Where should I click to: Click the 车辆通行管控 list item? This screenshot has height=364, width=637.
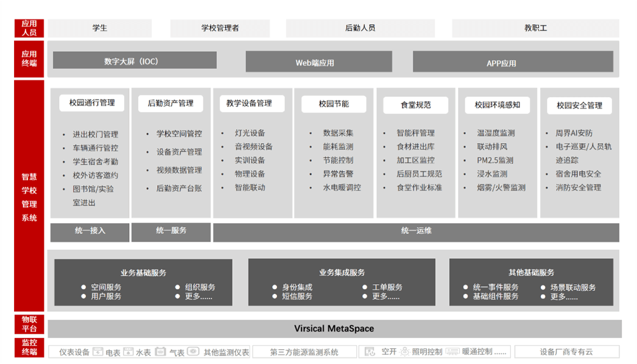(96, 148)
